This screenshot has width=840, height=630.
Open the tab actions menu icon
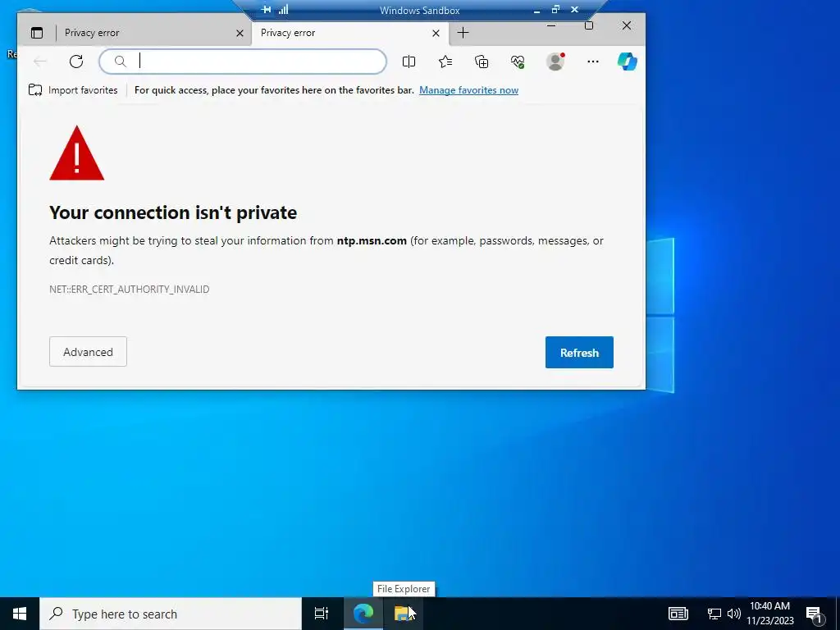[x=36, y=33]
